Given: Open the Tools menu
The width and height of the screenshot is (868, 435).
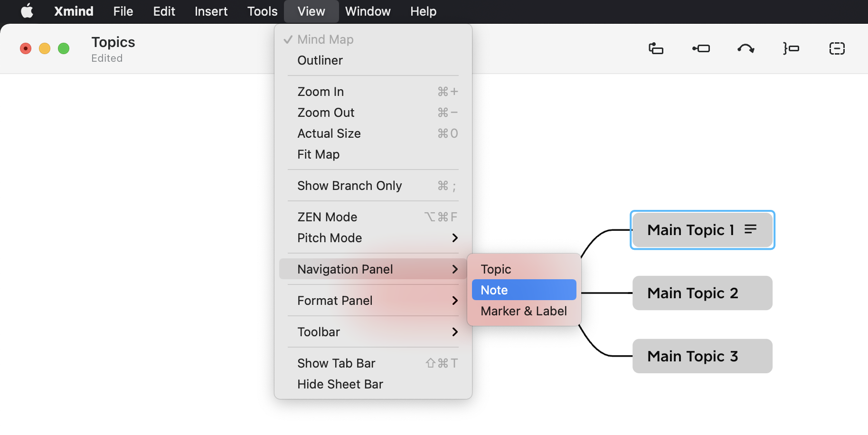Looking at the screenshot, I should (x=262, y=11).
